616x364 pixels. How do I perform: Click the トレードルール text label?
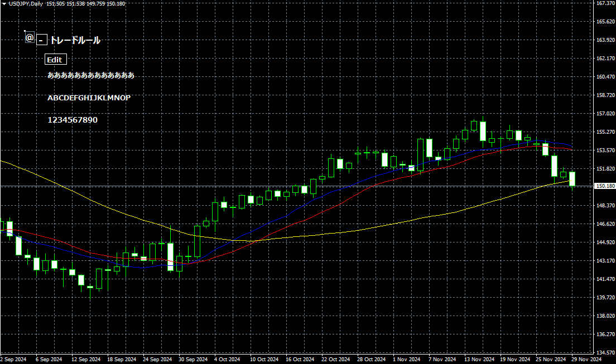pyautogui.click(x=75, y=40)
